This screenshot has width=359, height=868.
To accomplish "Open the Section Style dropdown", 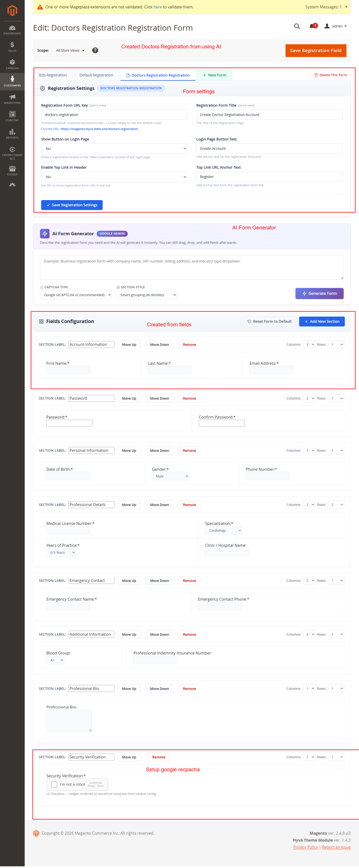I will (147, 295).
